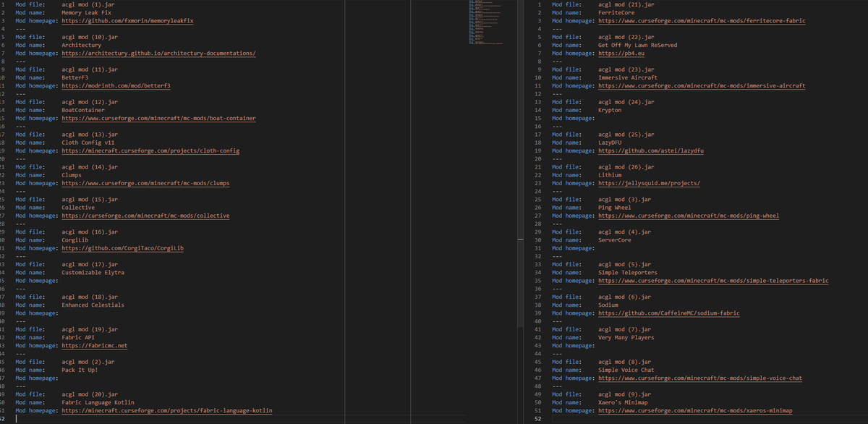Open the simple-voice-chat CurseForge link
Image resolution: width=868 pixels, height=424 pixels.
700,378
